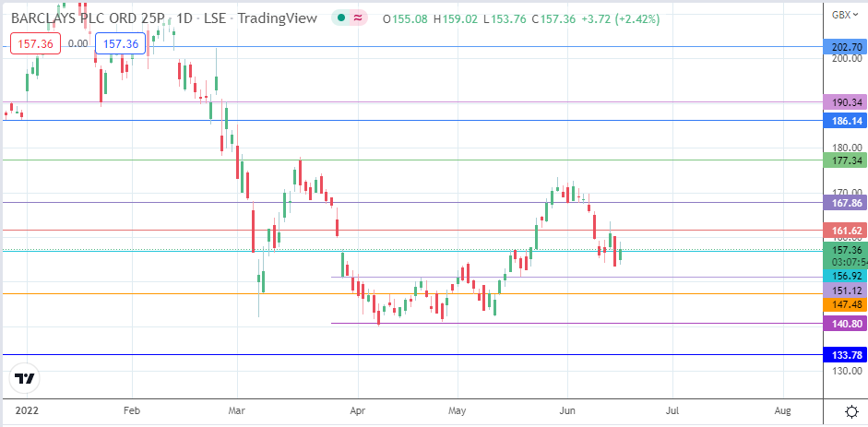Click the Aug label on time axis
The width and height of the screenshot is (868, 427).
[x=783, y=410]
